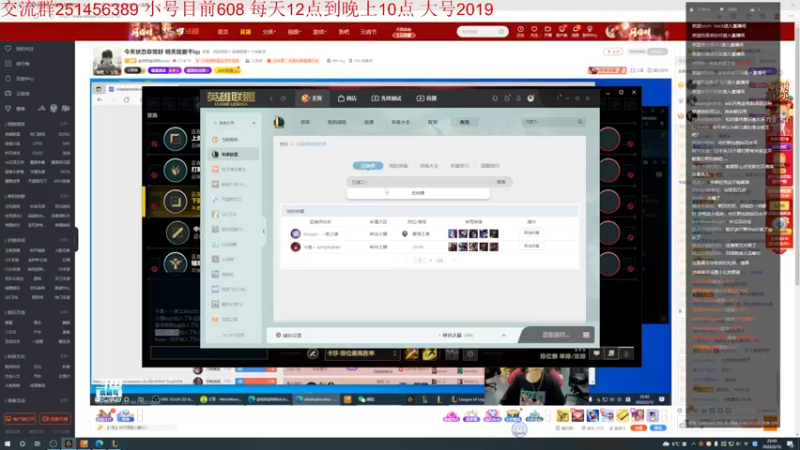This screenshot has height=450, width=800.
Task: Open chat bubble icon in LoL client bottom
Action: (x=596, y=354)
